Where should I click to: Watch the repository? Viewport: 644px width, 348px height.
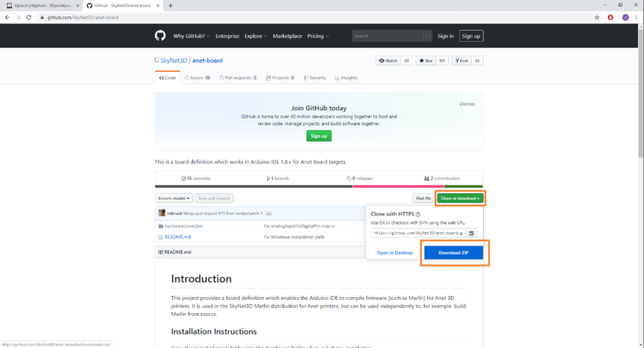coord(388,60)
